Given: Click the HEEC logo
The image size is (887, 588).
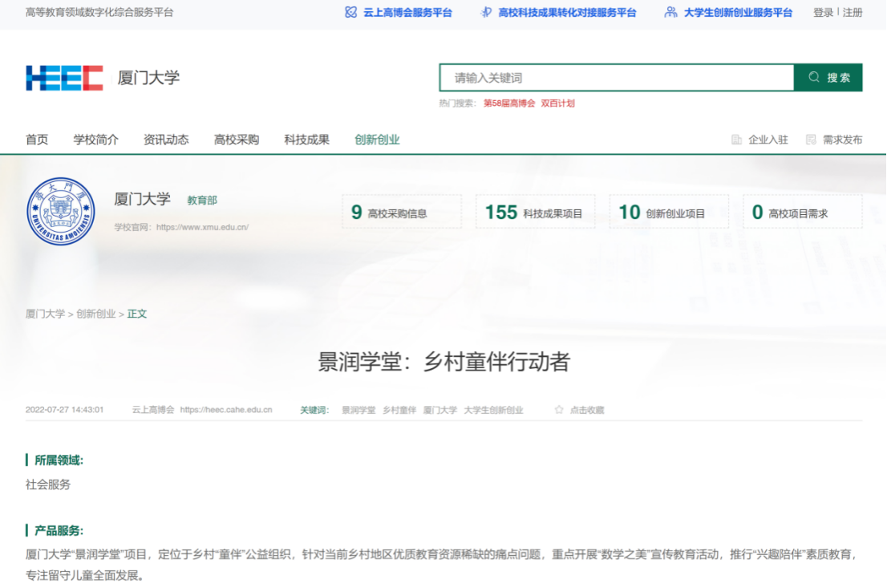Looking at the screenshot, I should pyautogui.click(x=64, y=78).
